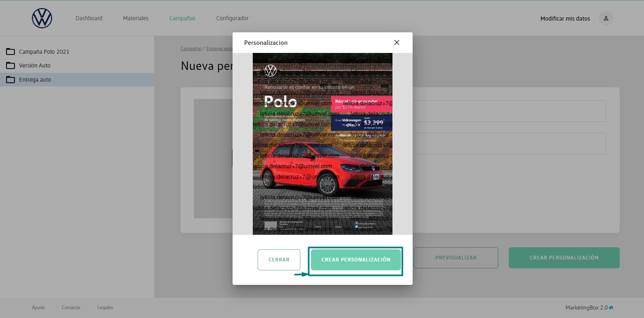Open the Ayuda footer link
This screenshot has width=644, height=318.
click(x=38, y=307)
